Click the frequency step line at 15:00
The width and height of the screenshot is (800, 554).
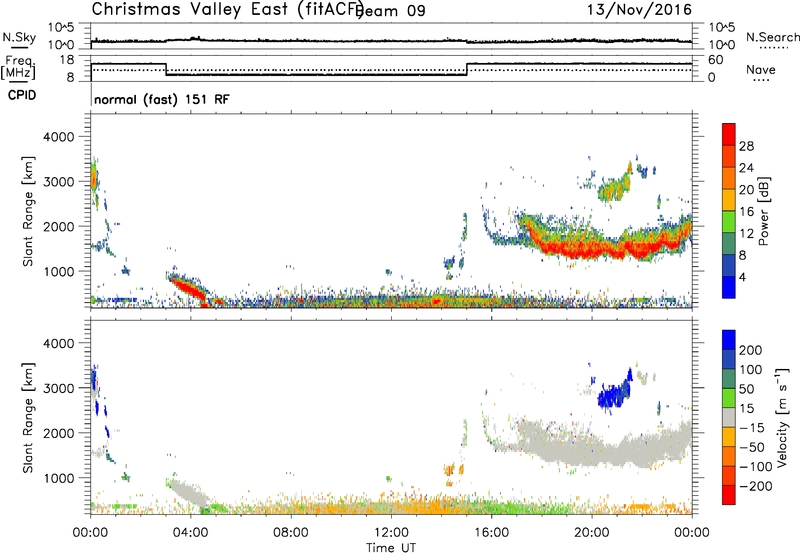pyautogui.click(x=467, y=69)
